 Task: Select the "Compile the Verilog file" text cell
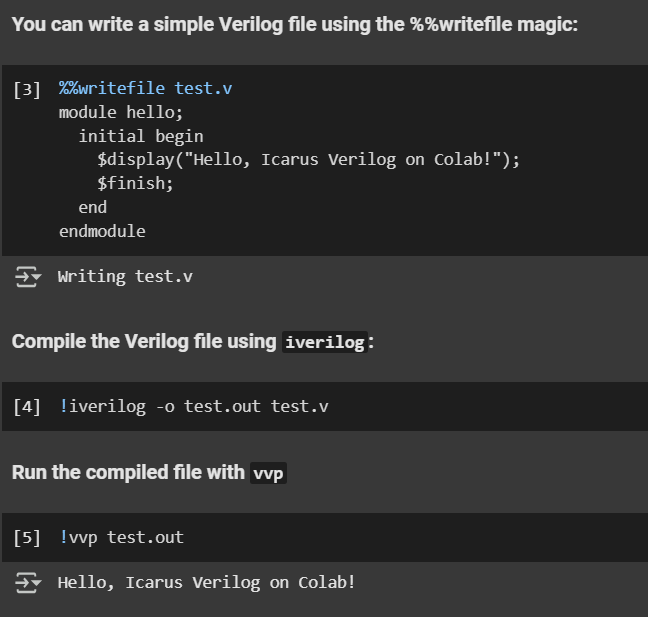[144, 342]
